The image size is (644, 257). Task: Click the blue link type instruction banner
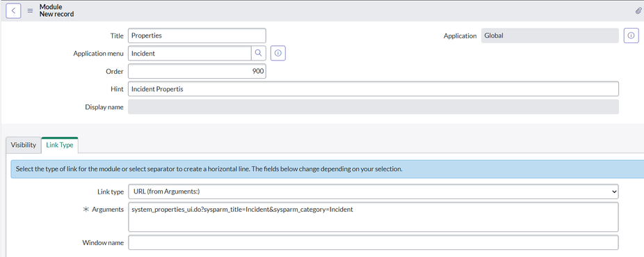pyautogui.click(x=328, y=169)
